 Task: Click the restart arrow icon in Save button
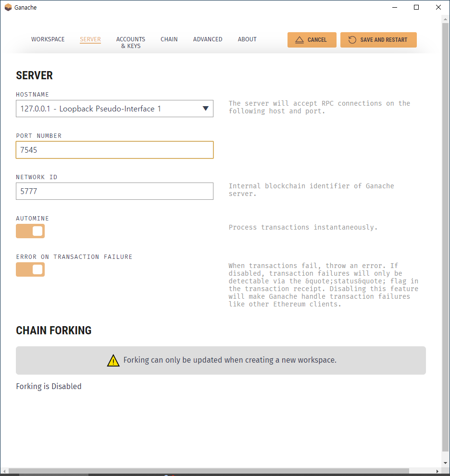pos(352,40)
